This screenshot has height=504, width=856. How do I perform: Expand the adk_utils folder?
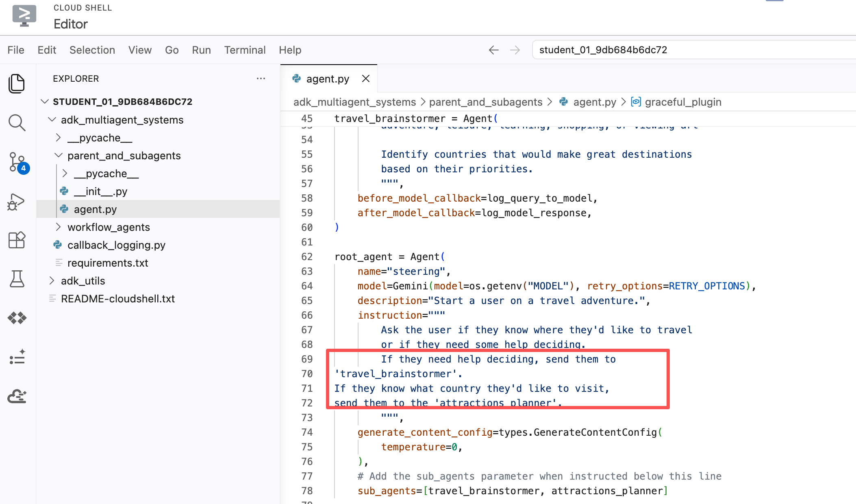tap(52, 280)
